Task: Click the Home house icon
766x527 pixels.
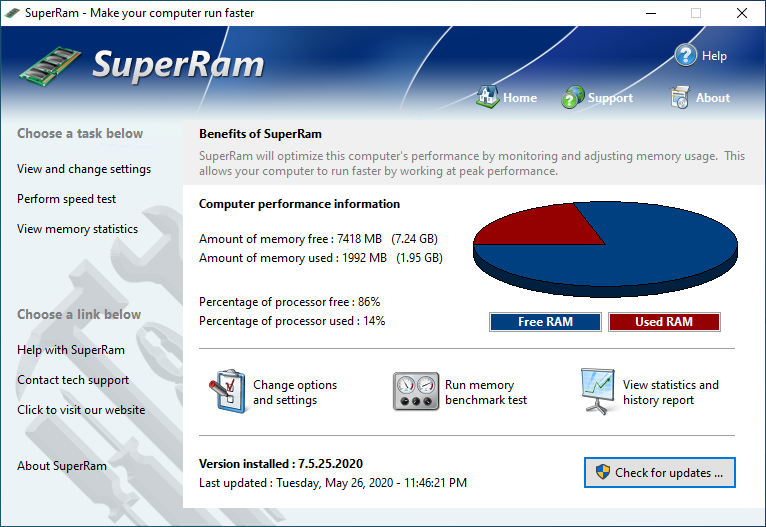Action: click(x=488, y=97)
